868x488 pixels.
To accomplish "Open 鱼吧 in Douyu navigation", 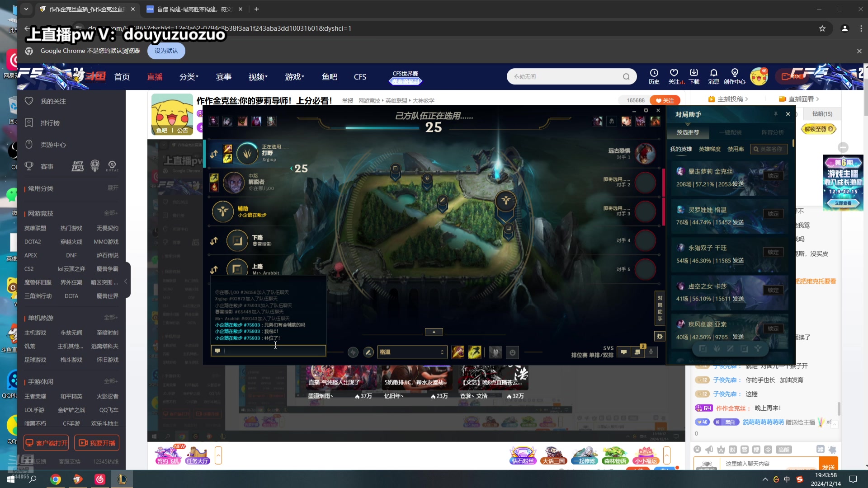I will (329, 77).
